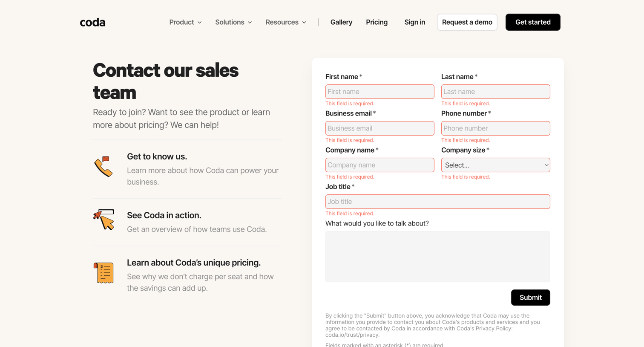Click the Sign in link

414,22
